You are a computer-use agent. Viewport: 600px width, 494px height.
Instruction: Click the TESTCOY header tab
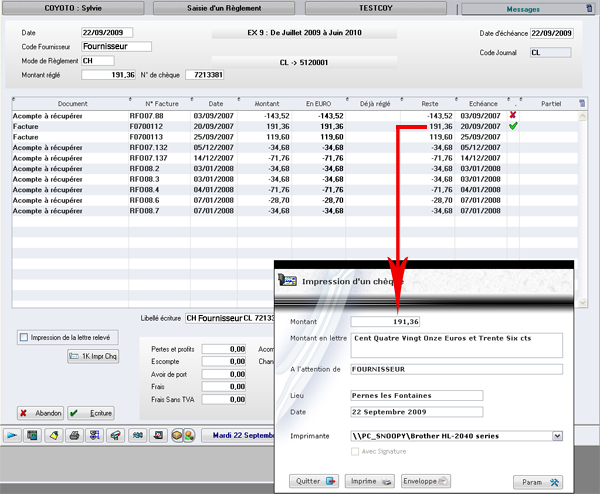376,8
